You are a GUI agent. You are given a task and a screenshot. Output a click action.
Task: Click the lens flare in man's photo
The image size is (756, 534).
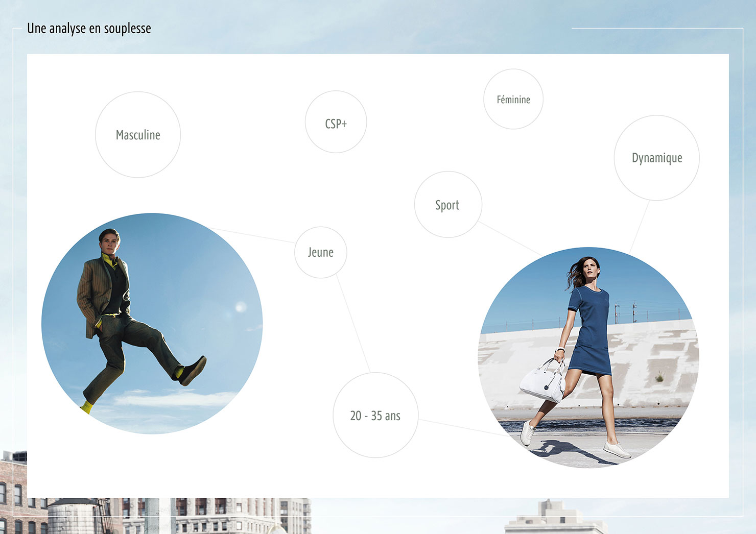240,307
